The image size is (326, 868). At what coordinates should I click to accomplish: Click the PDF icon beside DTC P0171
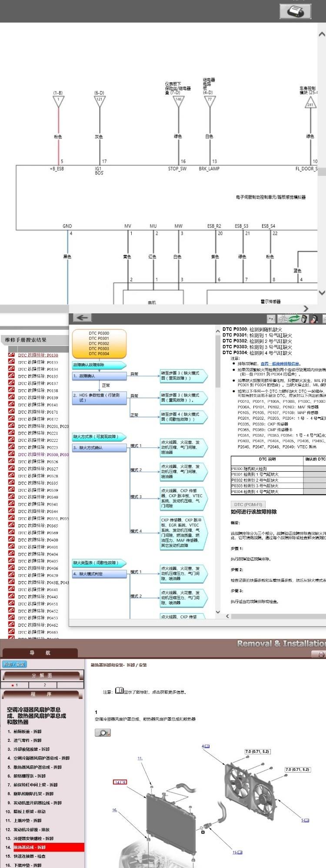coord(11,412)
